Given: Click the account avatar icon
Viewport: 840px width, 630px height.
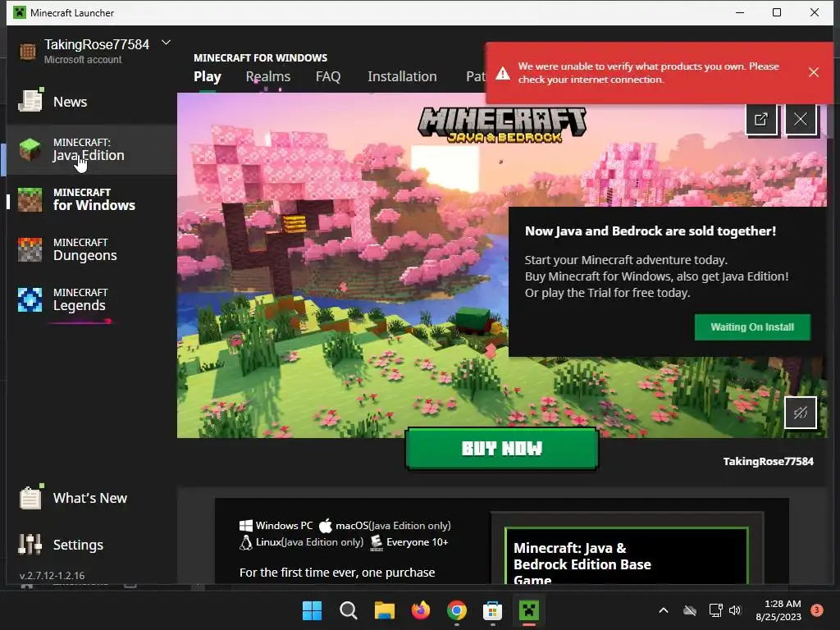Looking at the screenshot, I should click(27, 52).
